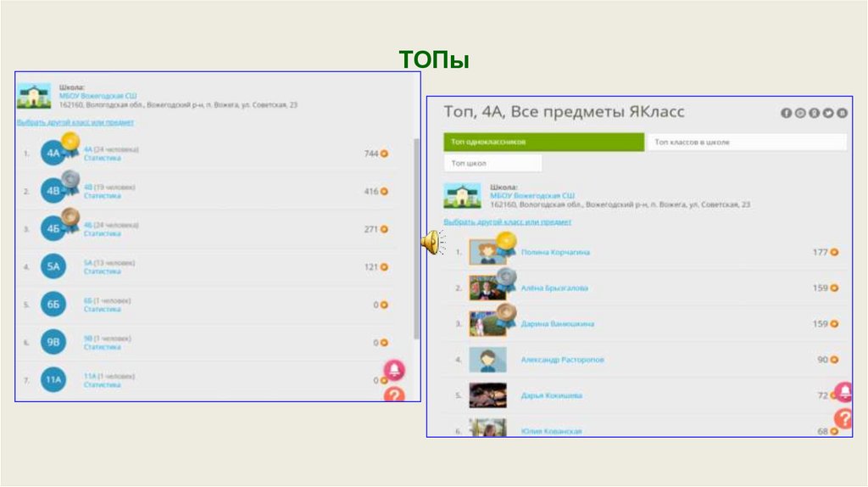Click the 4В class circle badge
This screenshot has height=487, width=868.
pos(53,191)
